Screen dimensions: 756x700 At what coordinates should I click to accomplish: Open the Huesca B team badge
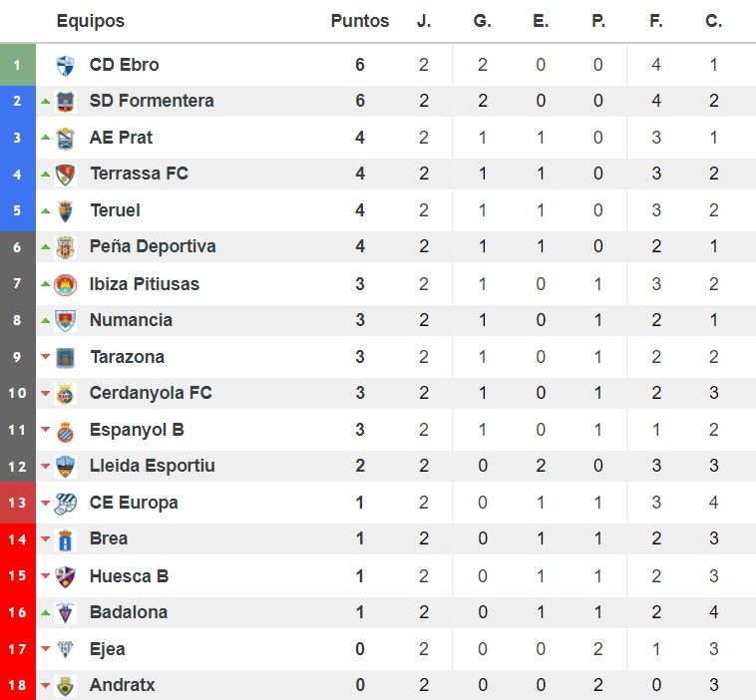point(65,576)
